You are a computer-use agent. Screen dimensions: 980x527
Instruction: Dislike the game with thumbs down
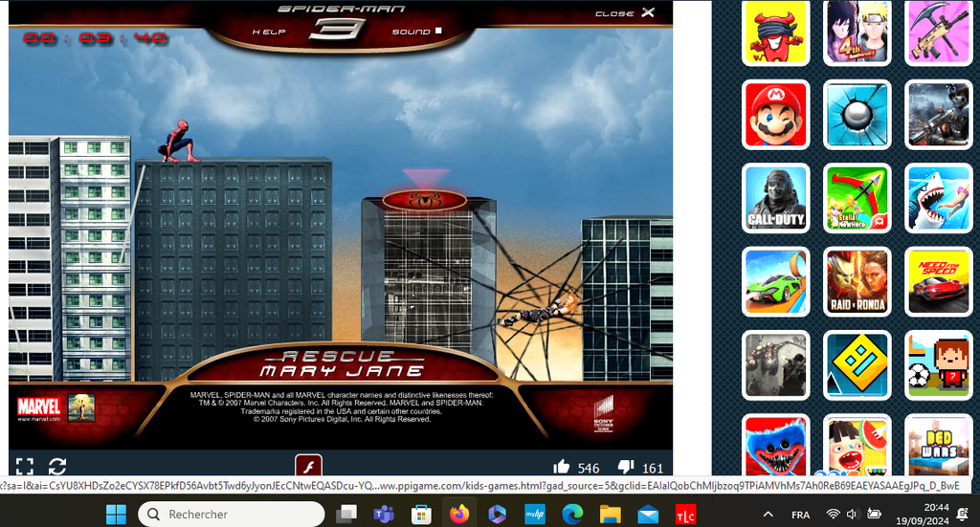[x=626, y=467]
